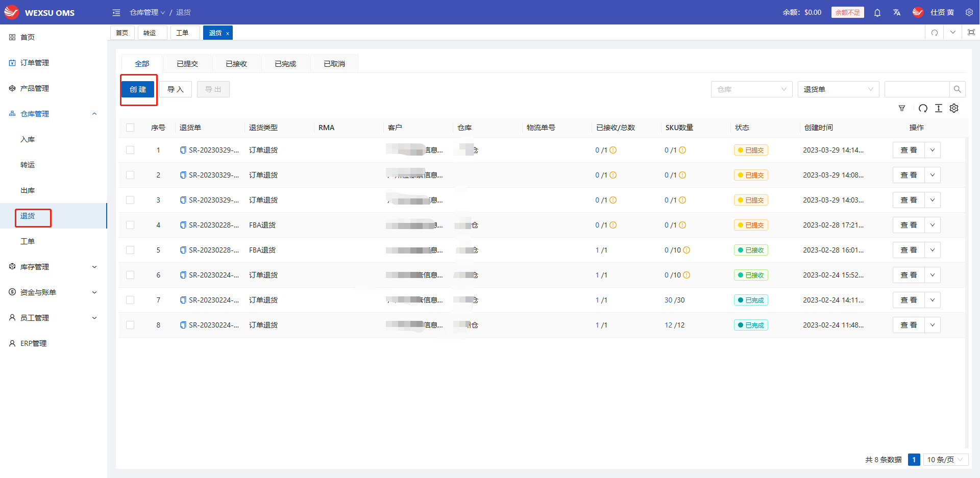Expand row 8 action dropdown arrow
This screenshot has width=980, height=478.
click(x=933, y=325)
